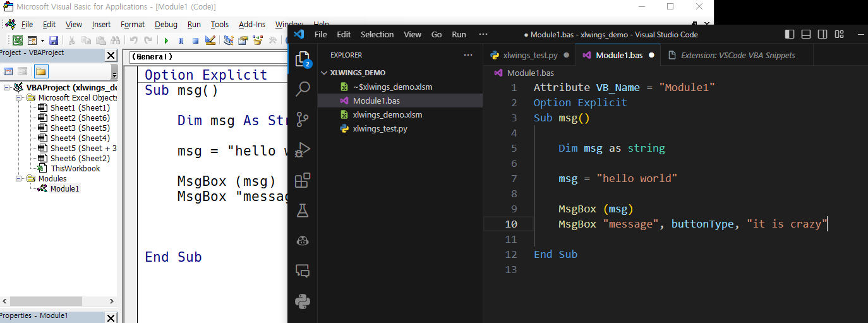Screen dimensions: 868x323
Task: Click Undo arrow in VBA toolbar
Action: pos(133,40)
